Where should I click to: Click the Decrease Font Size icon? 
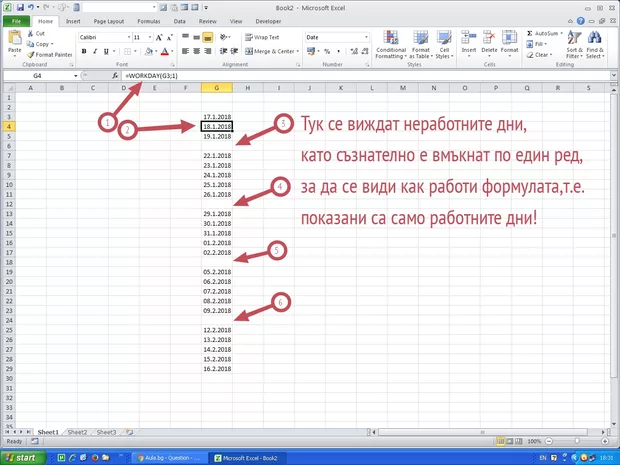tap(170, 38)
